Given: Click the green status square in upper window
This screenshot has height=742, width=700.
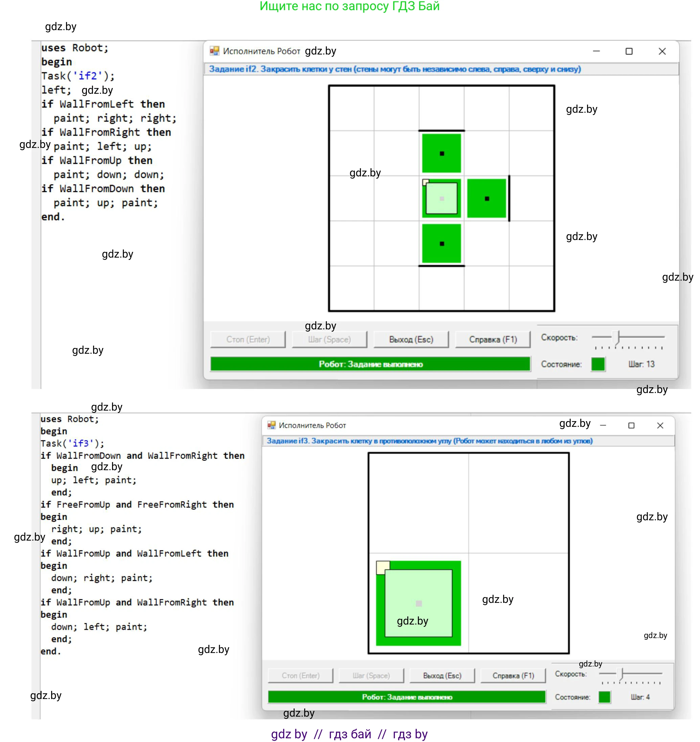Looking at the screenshot, I should (x=598, y=364).
